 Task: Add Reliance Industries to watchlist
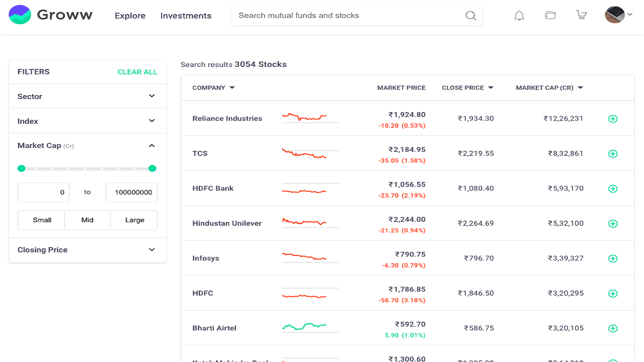coord(613,119)
